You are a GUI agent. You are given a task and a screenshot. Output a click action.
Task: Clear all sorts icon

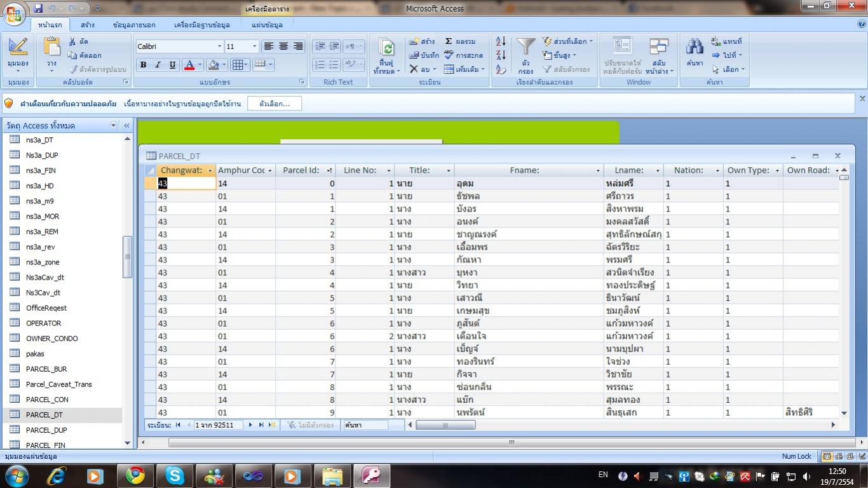pos(501,69)
